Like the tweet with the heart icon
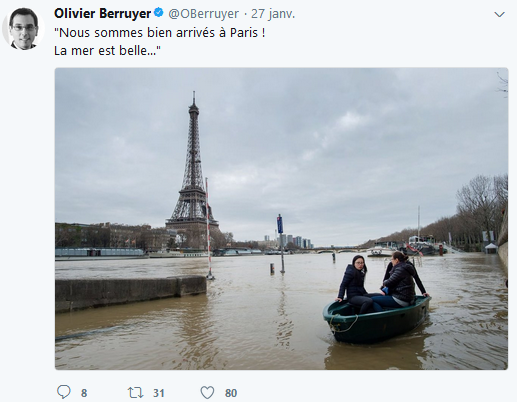Image resolution: width=517 pixels, height=402 pixels. tap(207, 393)
